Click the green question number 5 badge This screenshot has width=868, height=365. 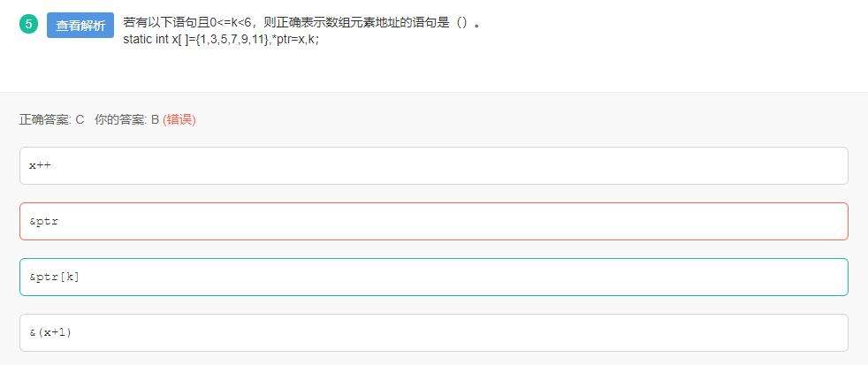(x=28, y=24)
